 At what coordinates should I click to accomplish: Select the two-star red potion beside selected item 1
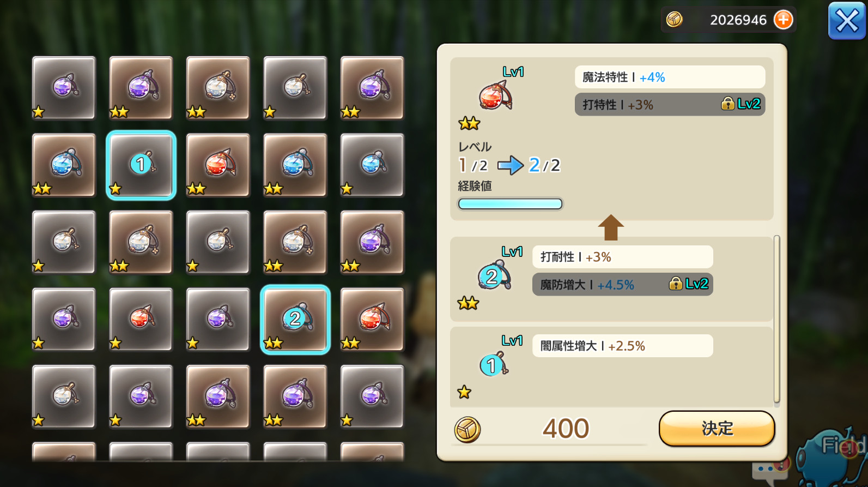pos(218,165)
